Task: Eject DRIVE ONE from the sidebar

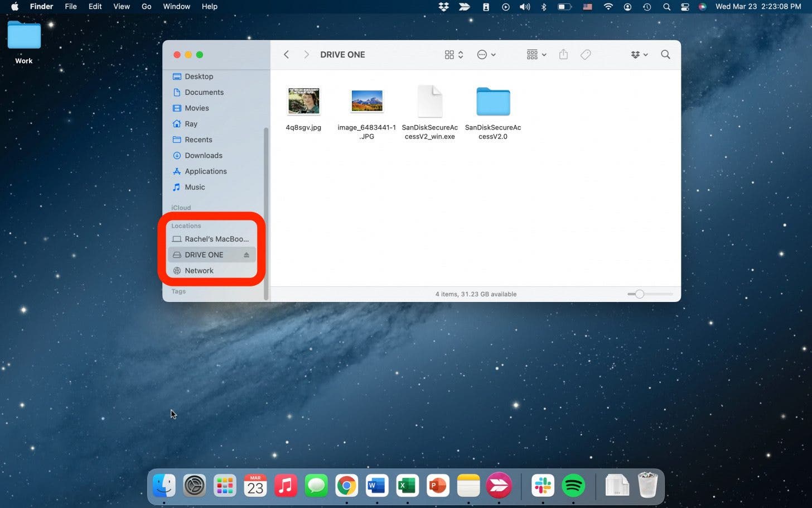Action: tap(246, 255)
